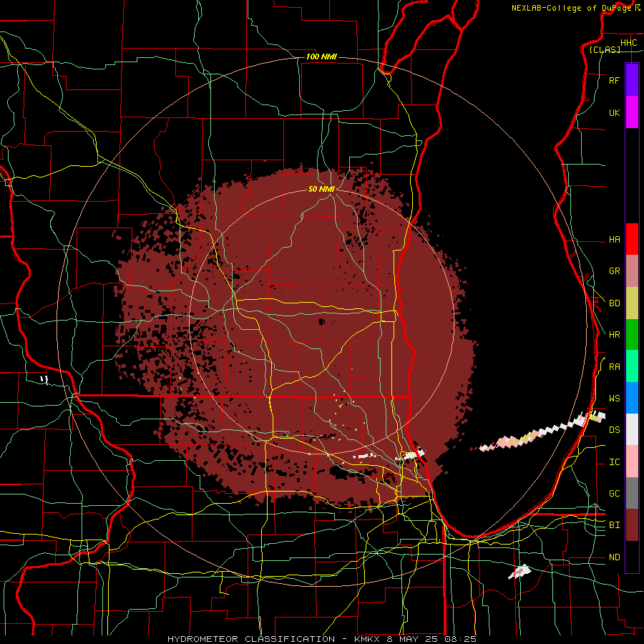Click the 'HA' legend label
This screenshot has height=644, width=644.
pos(614,239)
